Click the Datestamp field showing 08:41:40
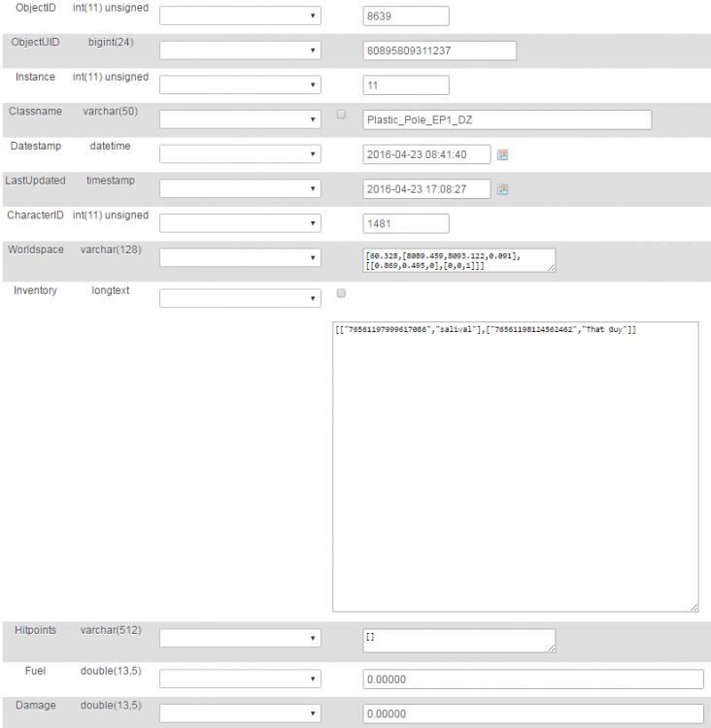Viewport: 711px width, 728px height. pos(425,154)
